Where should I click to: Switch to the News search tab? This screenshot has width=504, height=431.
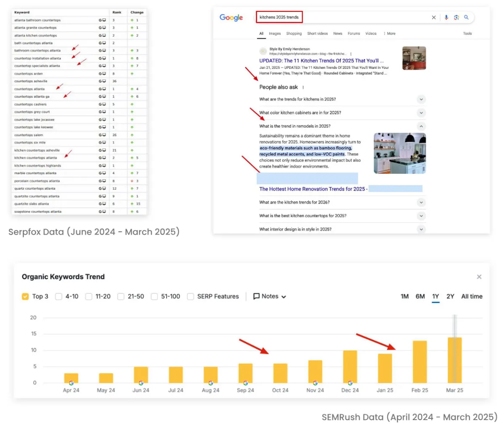[x=338, y=34]
